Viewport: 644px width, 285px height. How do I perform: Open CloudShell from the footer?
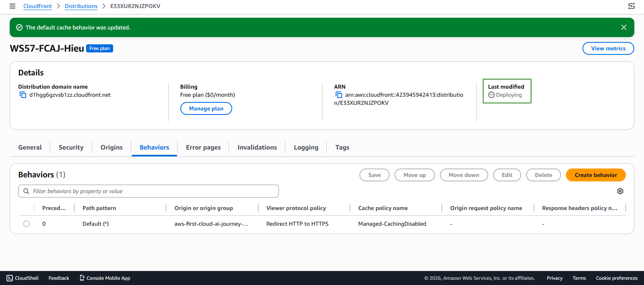click(23, 278)
